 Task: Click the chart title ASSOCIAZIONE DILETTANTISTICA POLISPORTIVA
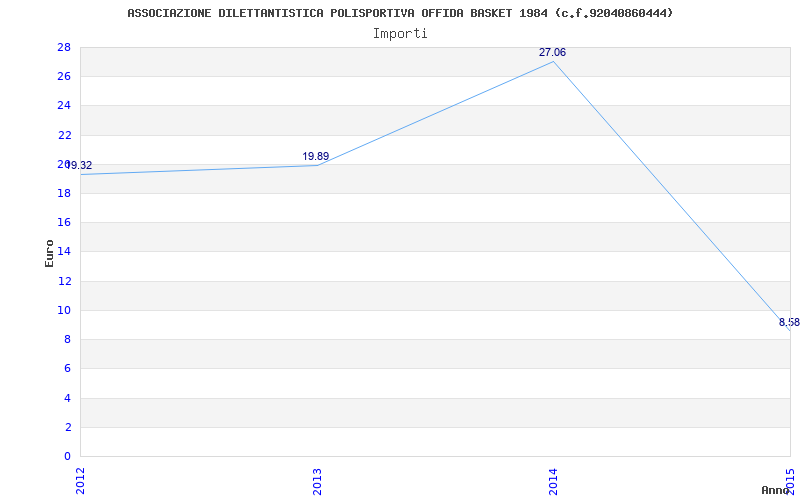click(400, 13)
